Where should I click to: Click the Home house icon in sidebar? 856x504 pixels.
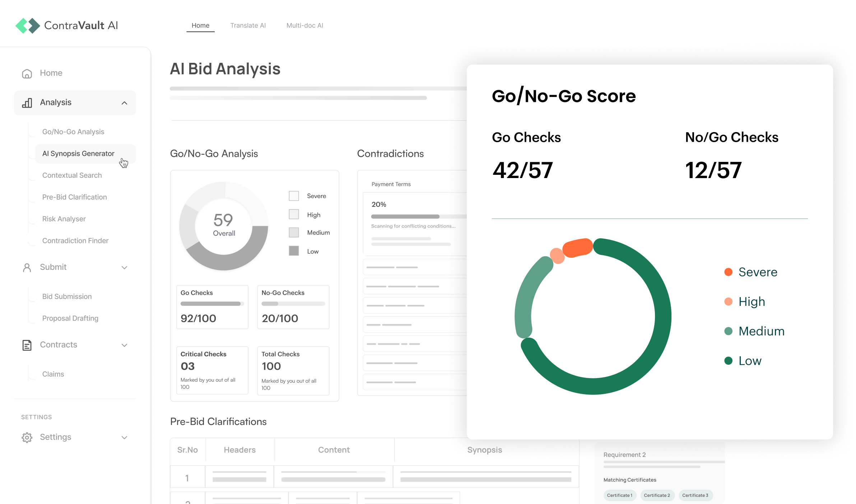pos(27,73)
